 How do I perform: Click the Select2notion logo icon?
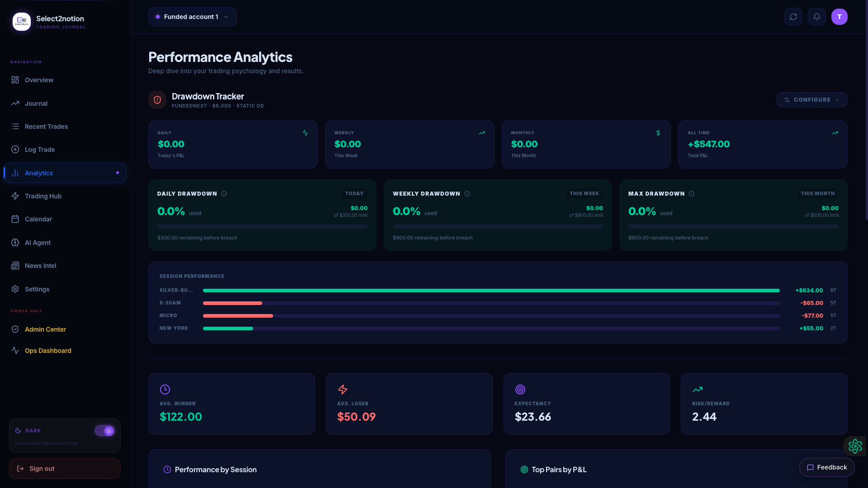click(22, 22)
